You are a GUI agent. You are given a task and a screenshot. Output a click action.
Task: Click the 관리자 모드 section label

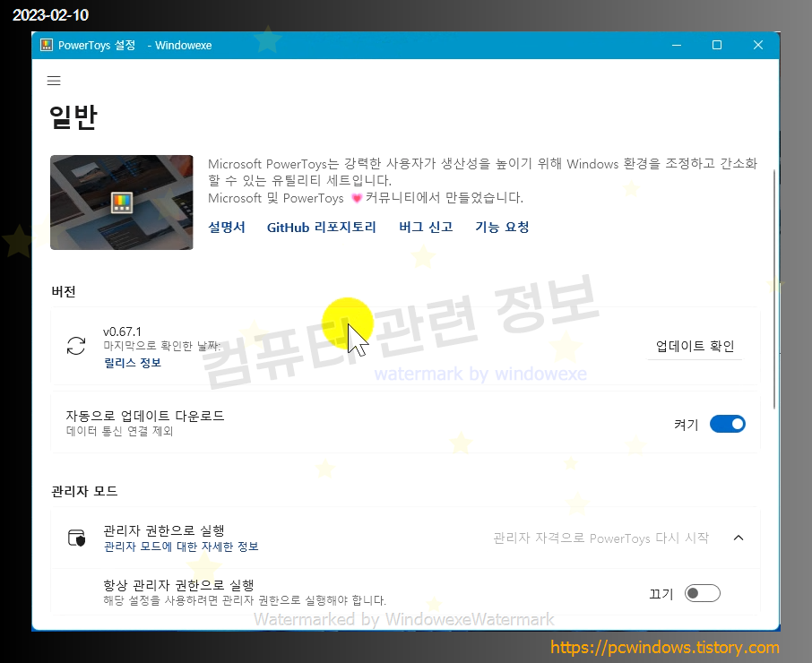[x=84, y=491]
